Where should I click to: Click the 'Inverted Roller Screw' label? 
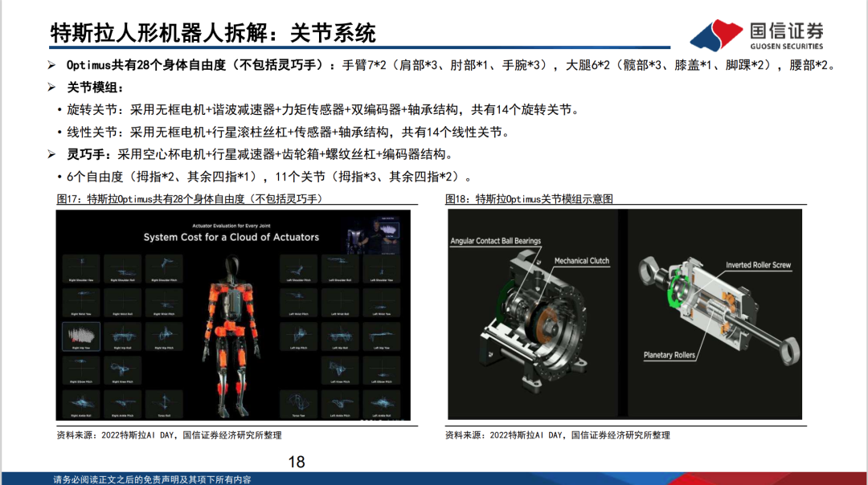click(x=759, y=266)
